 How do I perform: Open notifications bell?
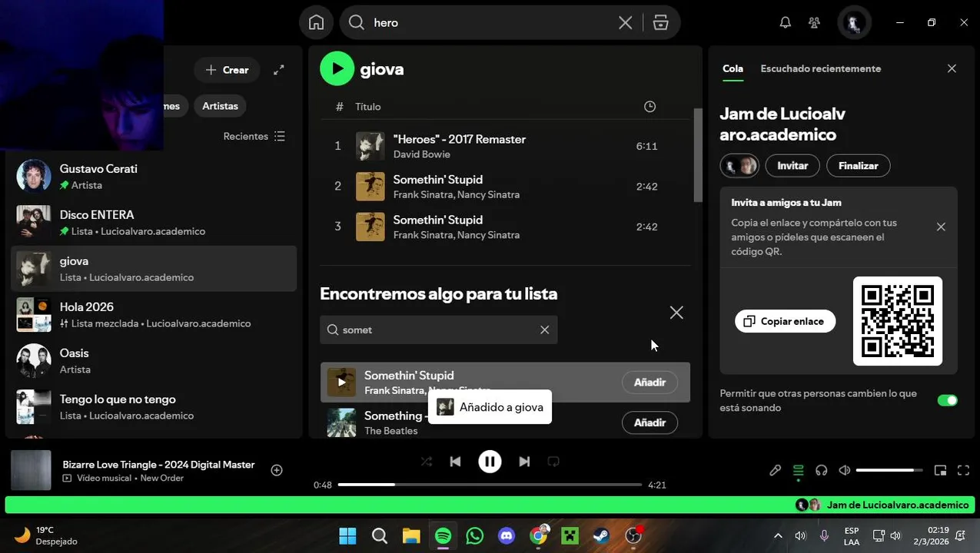coord(785,23)
